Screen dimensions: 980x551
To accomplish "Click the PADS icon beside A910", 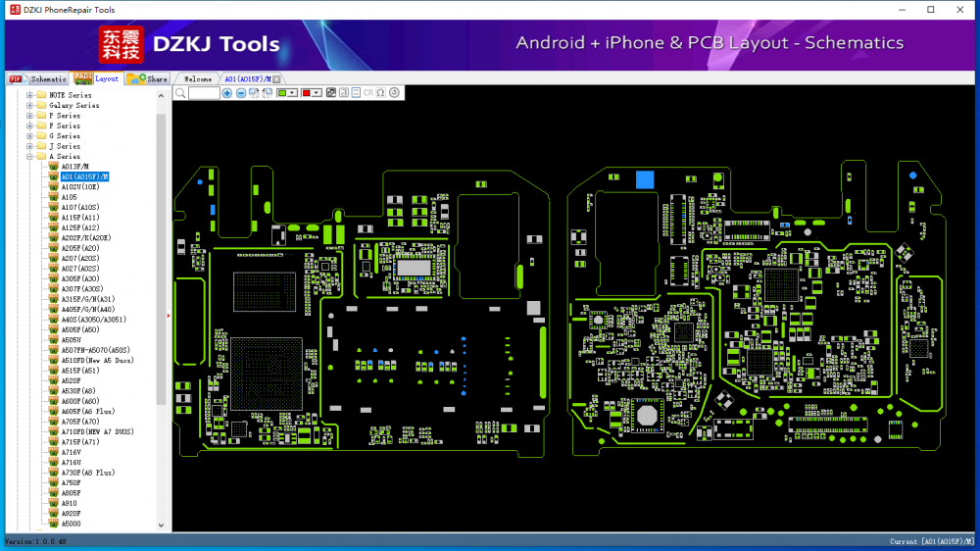I will click(x=54, y=504).
